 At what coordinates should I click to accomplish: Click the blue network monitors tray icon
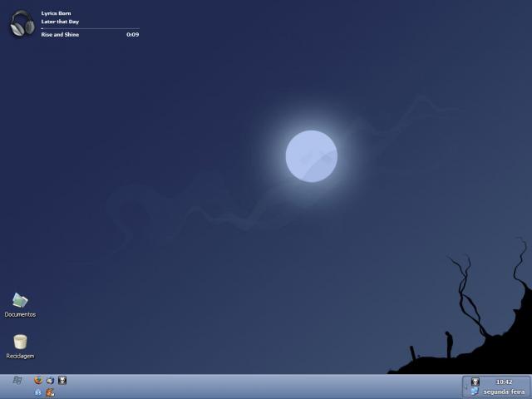(x=475, y=392)
